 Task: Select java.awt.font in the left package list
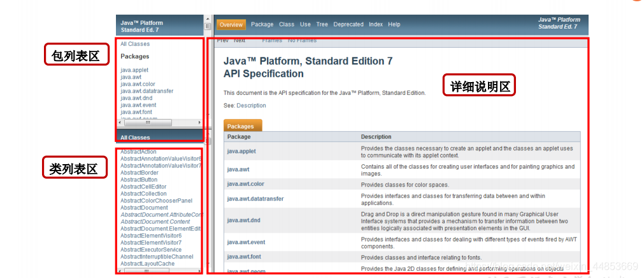coord(136,112)
